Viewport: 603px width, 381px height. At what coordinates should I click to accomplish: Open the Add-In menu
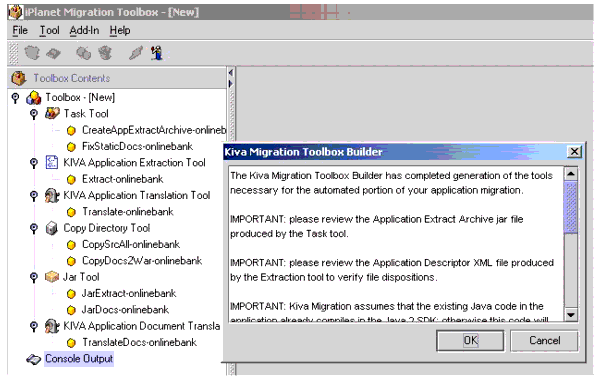coord(84,30)
